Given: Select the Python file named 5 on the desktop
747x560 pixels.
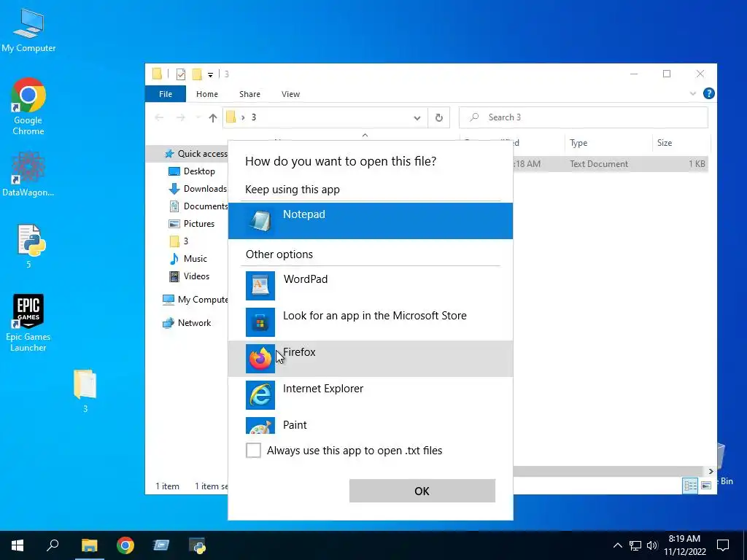Looking at the screenshot, I should pos(30,246).
